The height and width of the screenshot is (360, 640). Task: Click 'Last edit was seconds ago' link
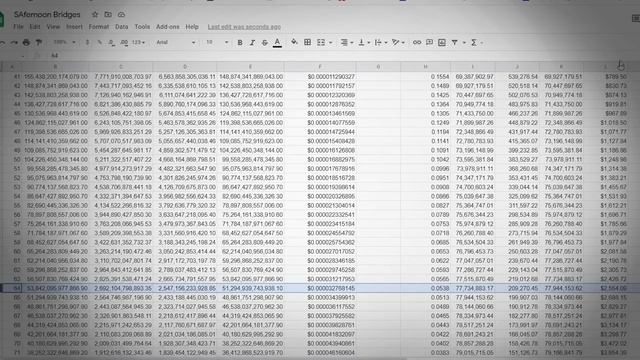click(x=244, y=27)
